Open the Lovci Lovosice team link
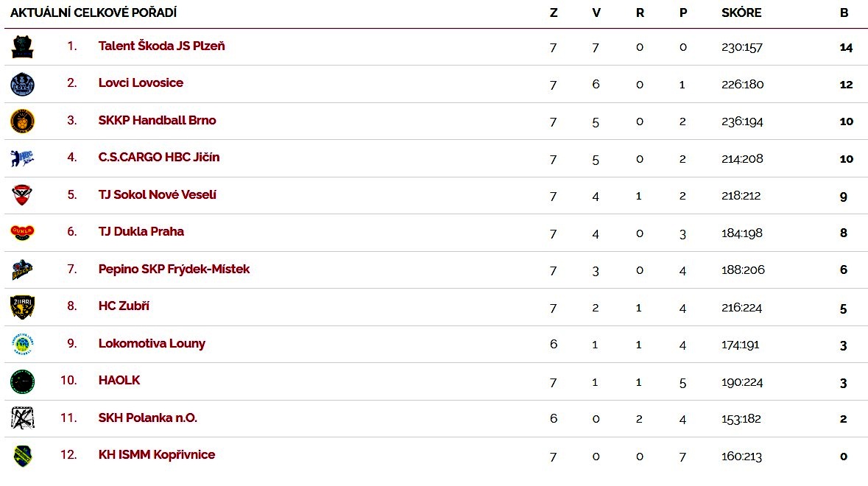868x486 pixels. click(141, 82)
